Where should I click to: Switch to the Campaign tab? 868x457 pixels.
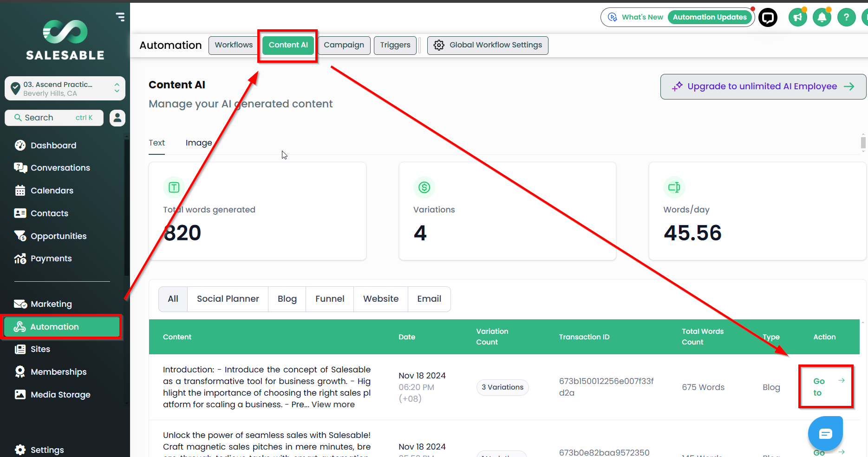tap(344, 45)
